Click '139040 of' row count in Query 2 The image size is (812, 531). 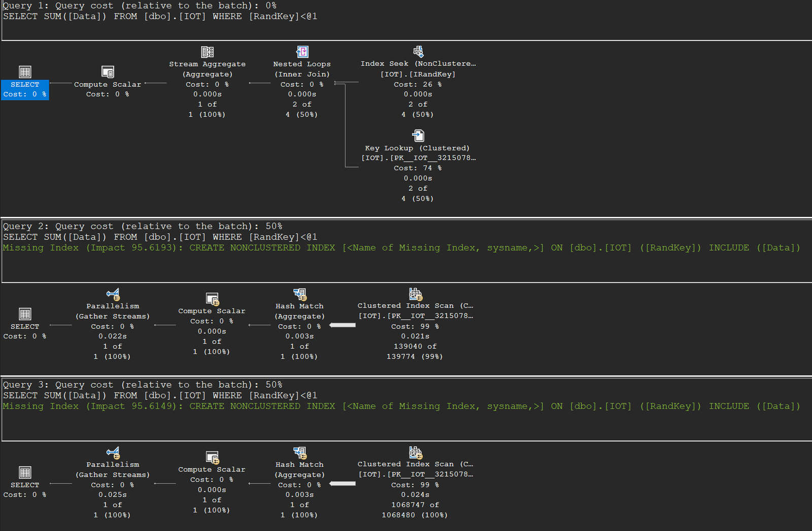(415, 346)
